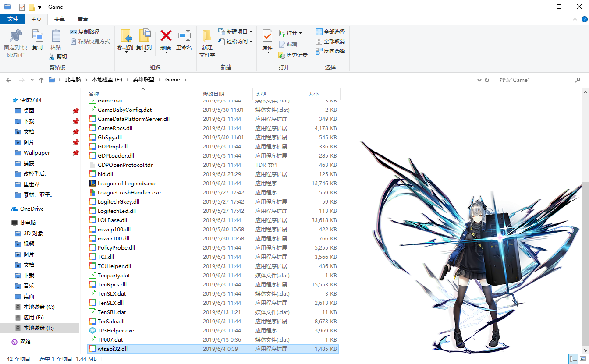This screenshot has width=589, height=364.
Task: Refresh the Game folder view
Action: pos(486,80)
